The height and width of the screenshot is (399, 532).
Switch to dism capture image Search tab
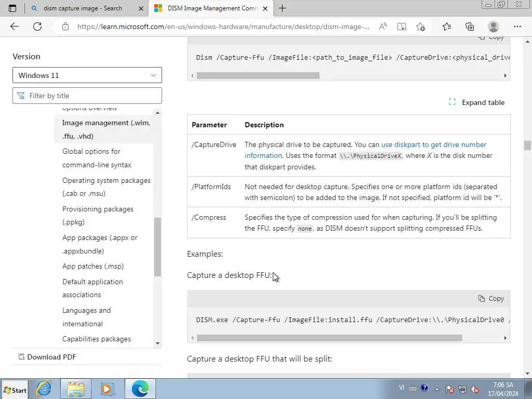coord(83,8)
